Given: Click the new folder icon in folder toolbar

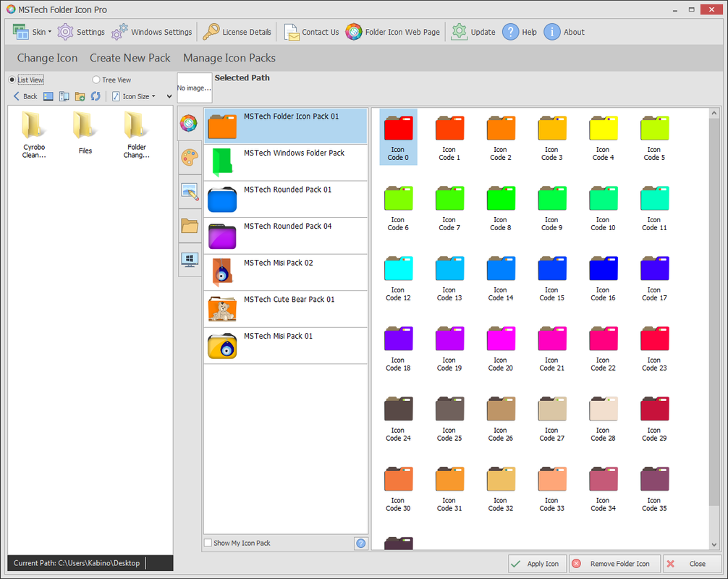Looking at the screenshot, I should pyautogui.click(x=80, y=96).
